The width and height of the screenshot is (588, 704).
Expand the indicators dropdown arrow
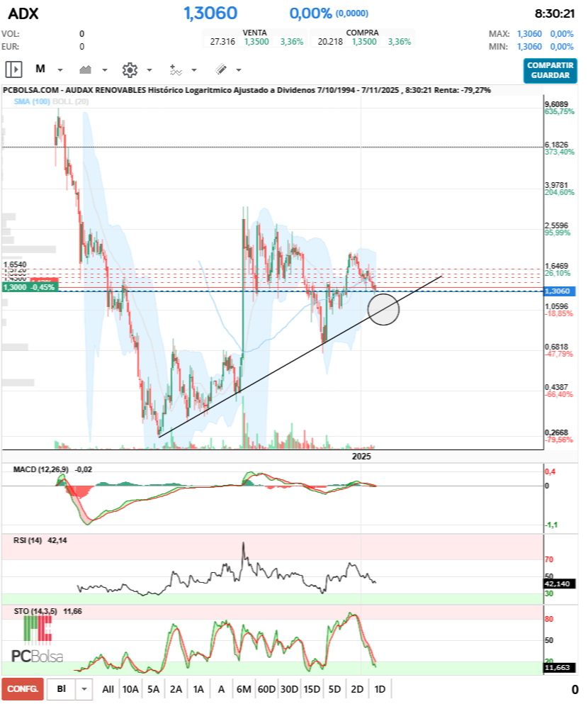[194, 70]
